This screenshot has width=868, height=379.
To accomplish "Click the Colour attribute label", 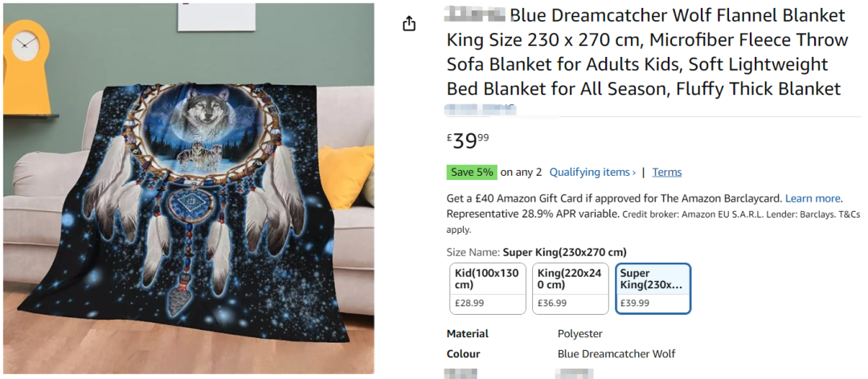I will [x=464, y=354].
